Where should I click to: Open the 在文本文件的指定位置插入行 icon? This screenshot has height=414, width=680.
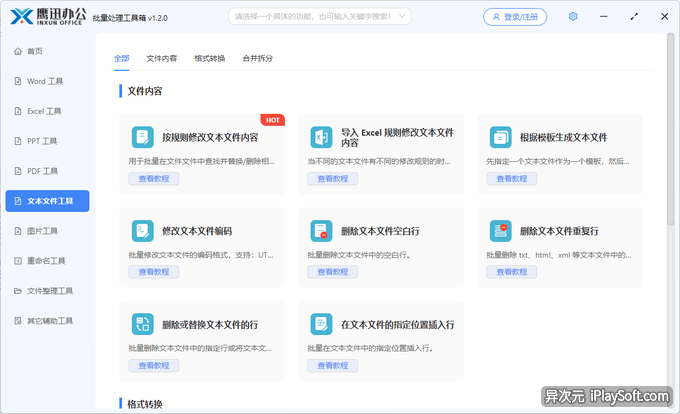(321, 324)
